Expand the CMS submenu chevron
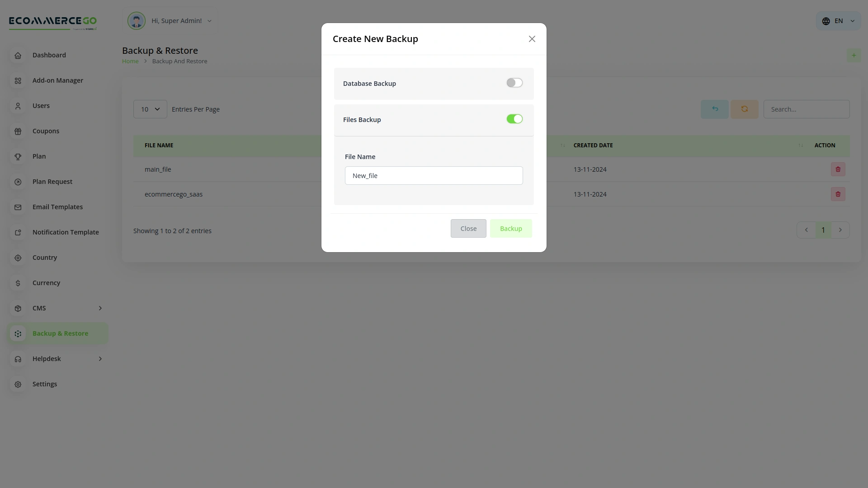The width and height of the screenshot is (868, 488). [100, 308]
